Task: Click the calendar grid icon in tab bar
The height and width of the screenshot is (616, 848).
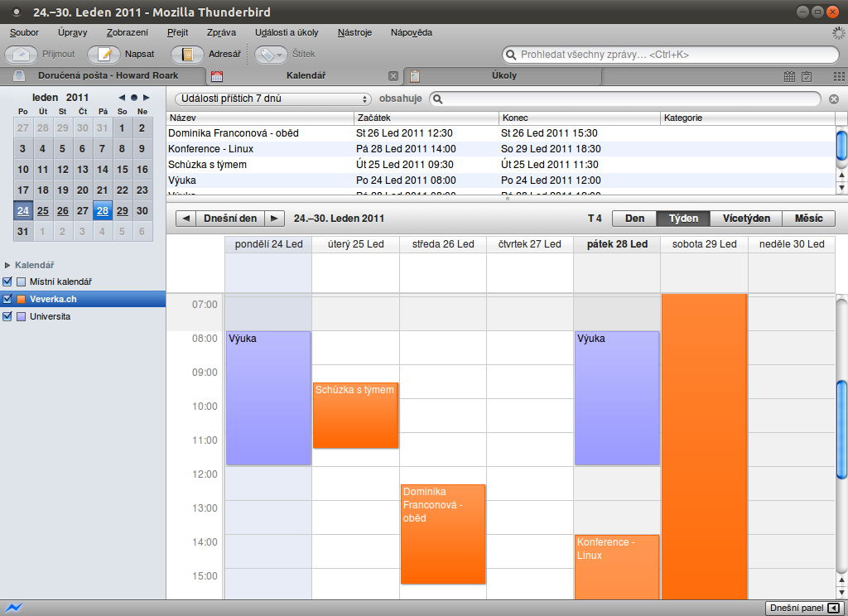Action: [790, 76]
